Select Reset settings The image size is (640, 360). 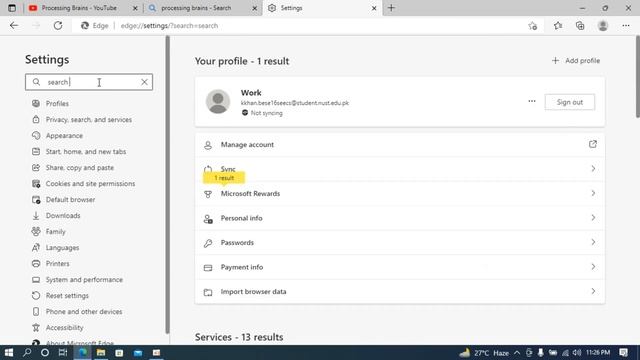click(67, 296)
